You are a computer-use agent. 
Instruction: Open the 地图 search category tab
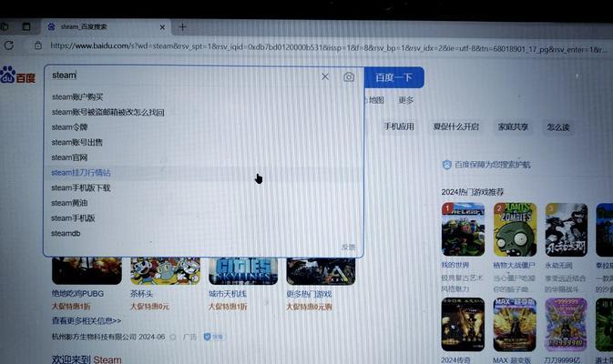[375, 100]
